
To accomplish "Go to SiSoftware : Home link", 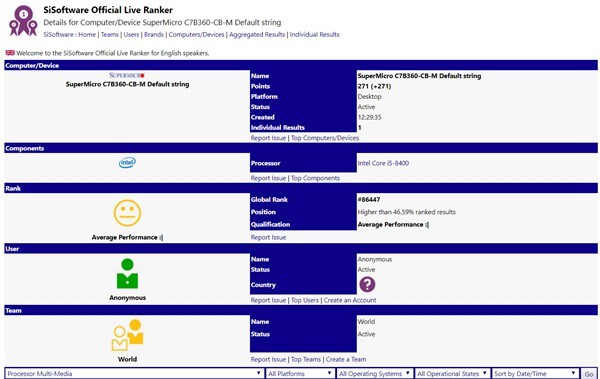I will 70,34.
